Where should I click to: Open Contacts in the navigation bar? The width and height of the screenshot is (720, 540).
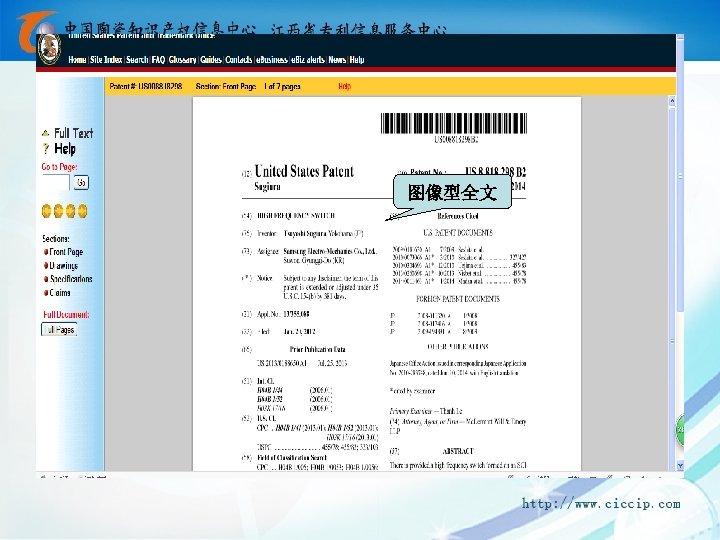coord(238,60)
